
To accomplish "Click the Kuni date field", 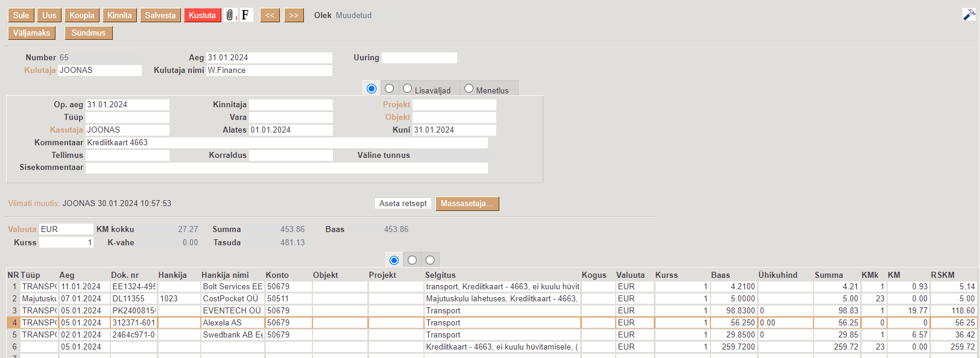I will [454, 130].
